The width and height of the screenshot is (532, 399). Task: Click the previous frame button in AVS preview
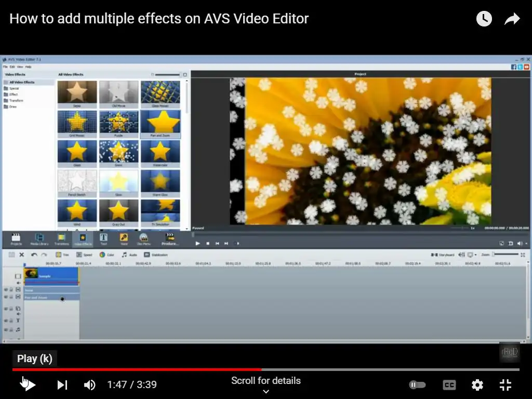click(217, 243)
